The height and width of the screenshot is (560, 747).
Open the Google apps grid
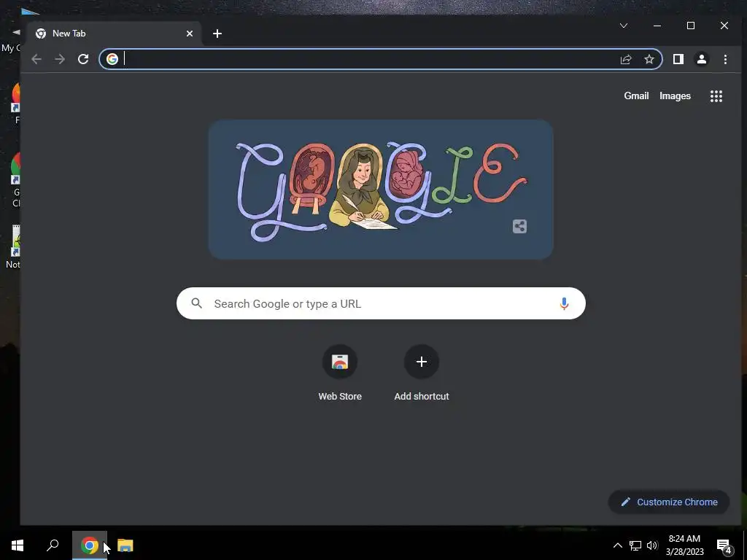coord(716,96)
